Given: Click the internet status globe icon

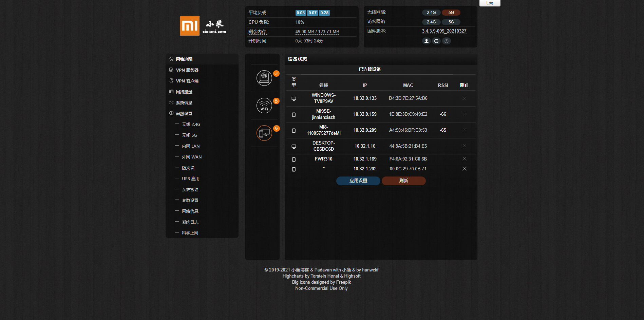Looking at the screenshot, I should tap(264, 78).
